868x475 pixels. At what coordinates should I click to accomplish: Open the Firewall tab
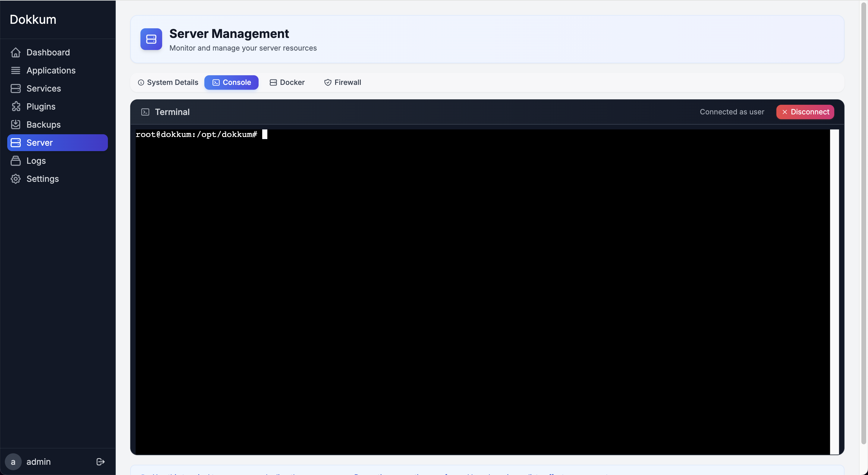point(342,82)
